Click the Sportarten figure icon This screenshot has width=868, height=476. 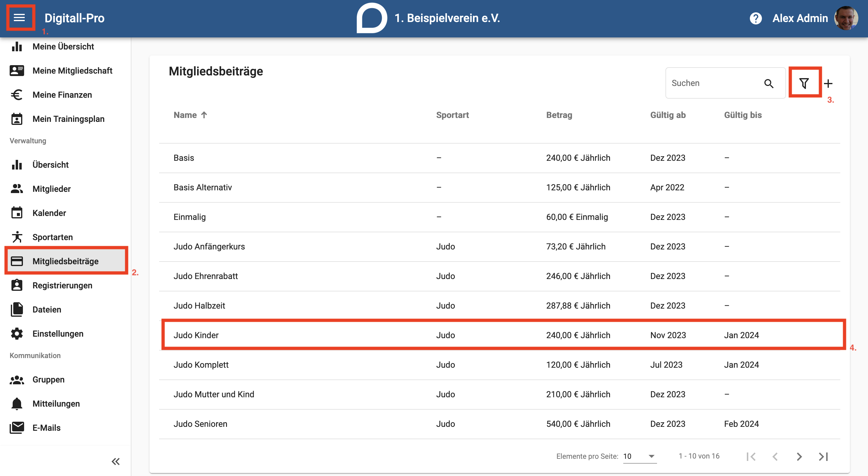pos(17,237)
